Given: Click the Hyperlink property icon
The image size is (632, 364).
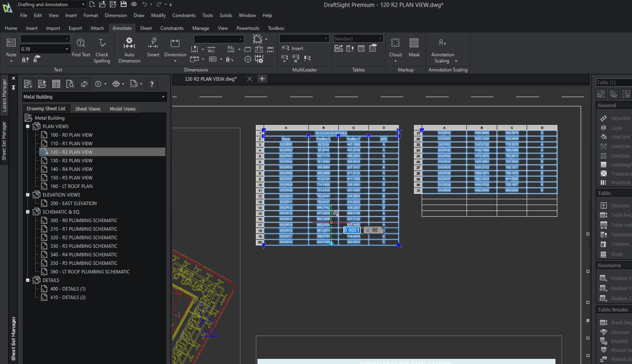Looking at the screenshot, I should click(x=604, y=118).
